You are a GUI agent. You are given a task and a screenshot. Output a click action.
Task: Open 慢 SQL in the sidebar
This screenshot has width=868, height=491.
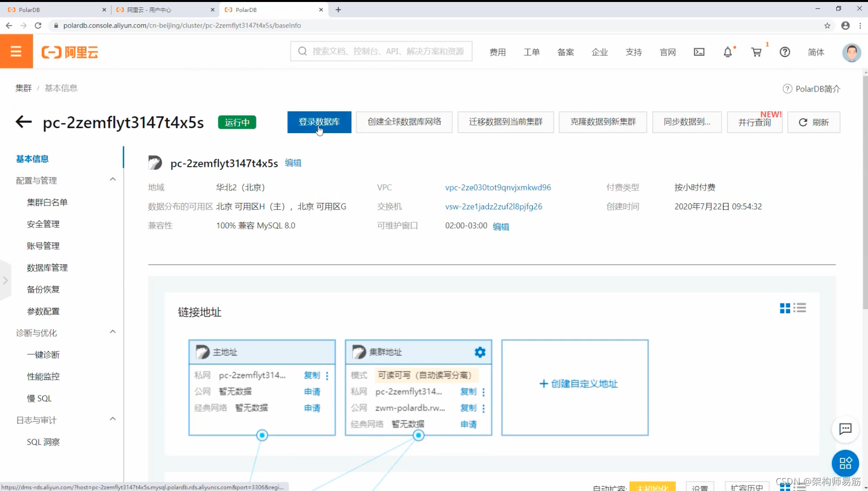39,398
